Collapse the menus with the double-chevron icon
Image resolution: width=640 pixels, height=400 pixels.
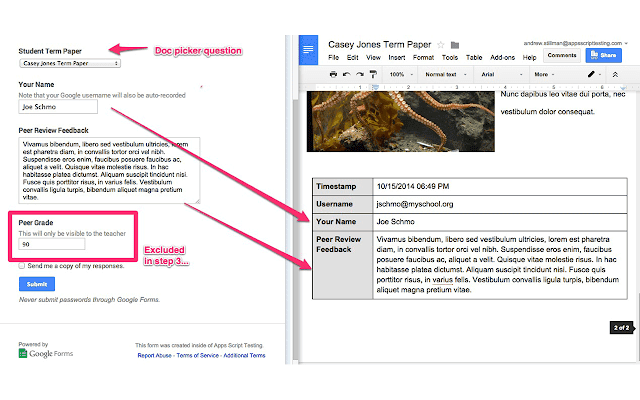point(615,74)
